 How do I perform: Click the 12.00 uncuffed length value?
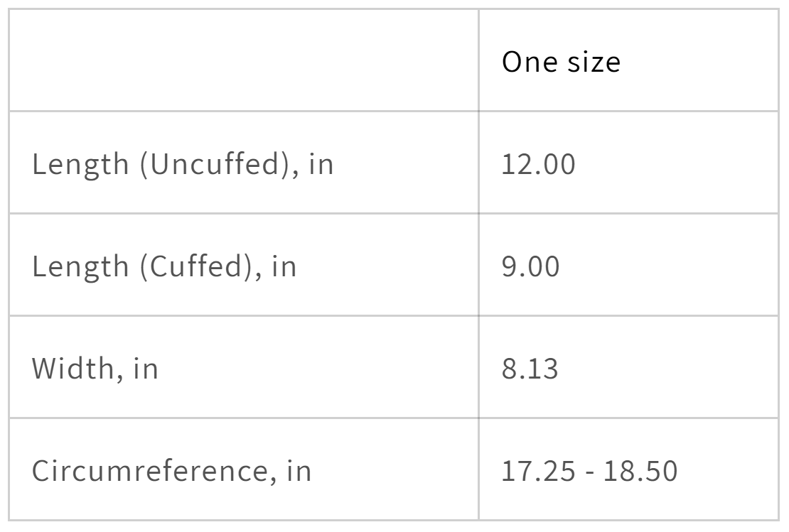[x=538, y=165]
